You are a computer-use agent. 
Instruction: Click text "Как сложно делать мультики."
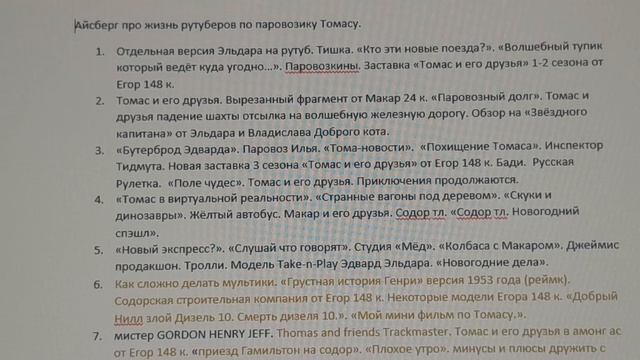pyautogui.click(x=196, y=283)
